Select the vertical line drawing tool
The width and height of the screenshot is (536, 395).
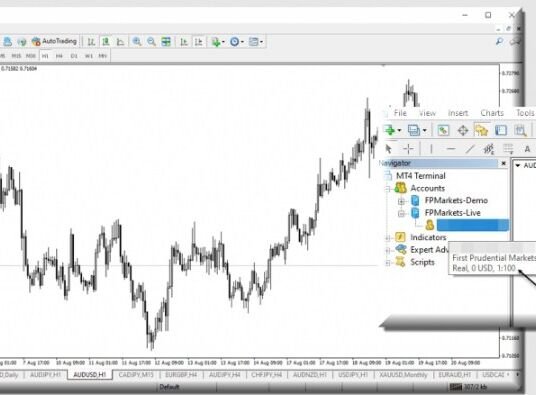coord(431,149)
